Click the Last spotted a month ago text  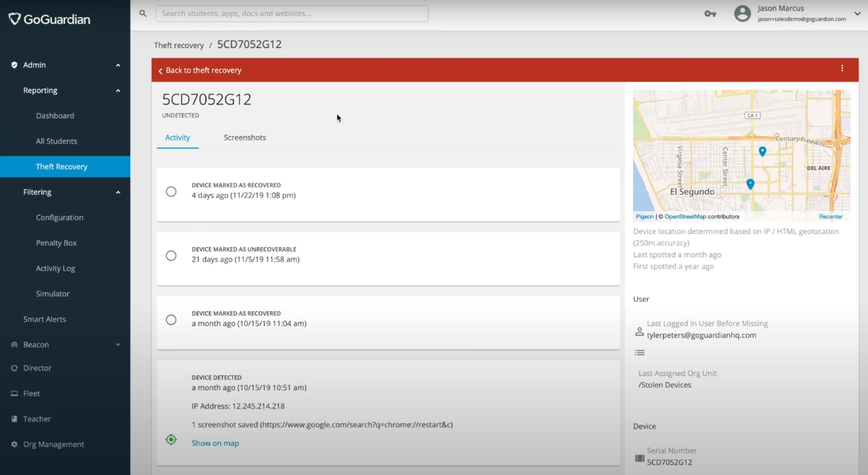coord(677,255)
